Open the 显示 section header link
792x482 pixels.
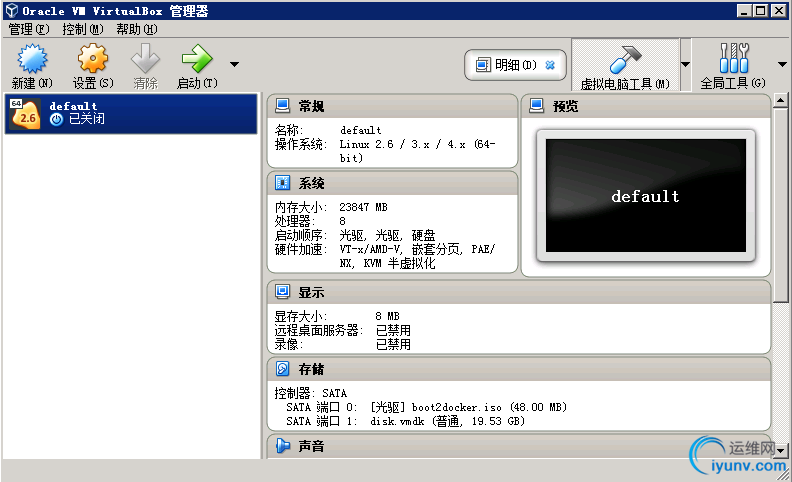point(311,292)
